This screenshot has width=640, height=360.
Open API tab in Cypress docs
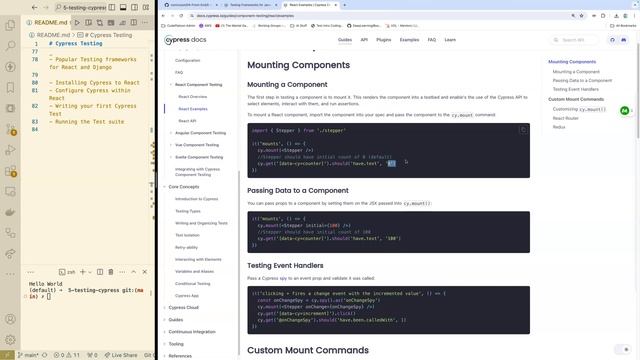364,40
